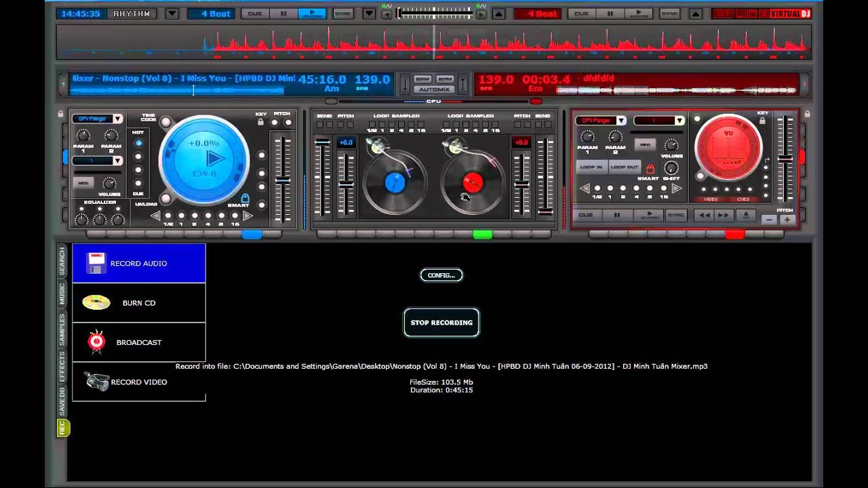
Task: Open the Broadcast target icon
Action: point(96,342)
